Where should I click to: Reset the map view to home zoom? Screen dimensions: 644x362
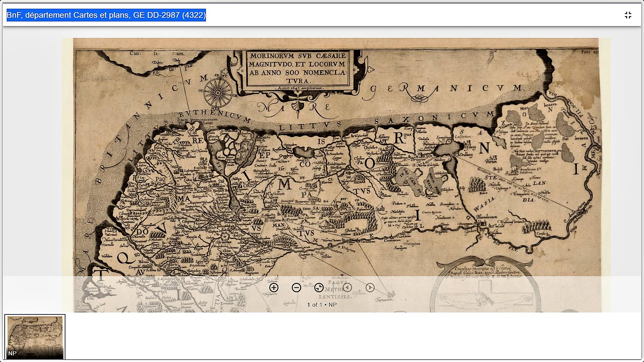point(319,288)
